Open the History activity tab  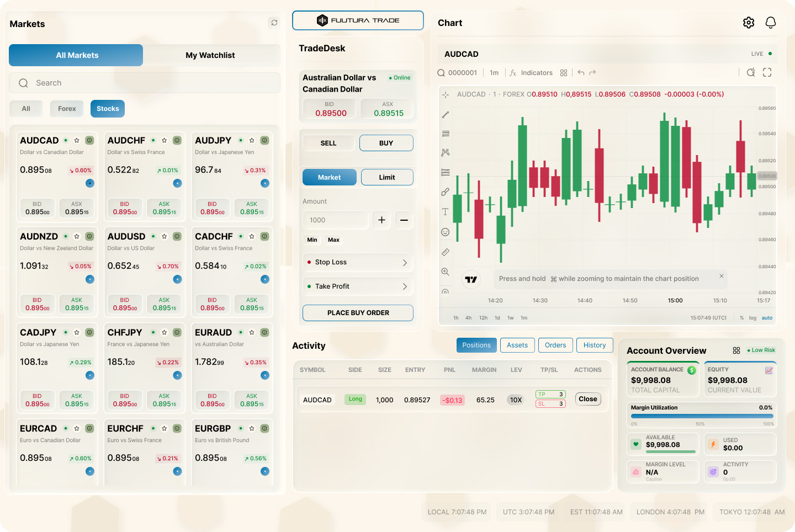point(595,345)
